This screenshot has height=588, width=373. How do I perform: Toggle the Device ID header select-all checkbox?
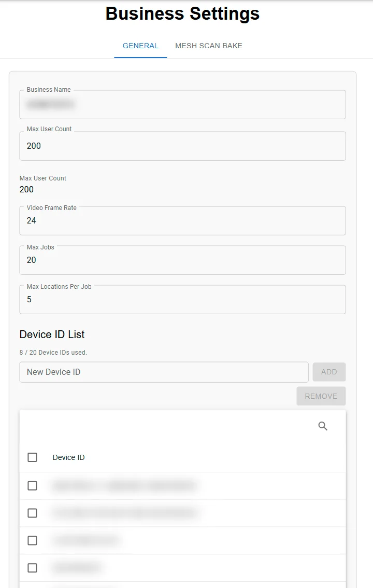[x=33, y=457]
